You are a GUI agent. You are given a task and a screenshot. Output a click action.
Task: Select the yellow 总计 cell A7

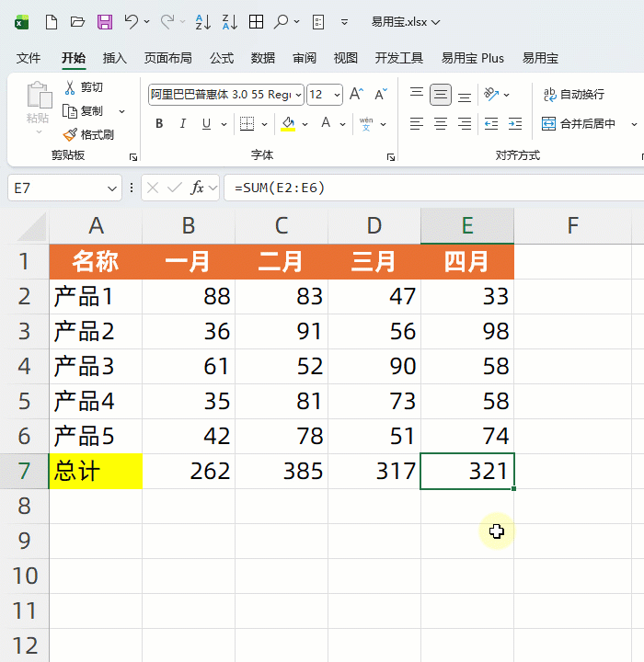coord(96,472)
